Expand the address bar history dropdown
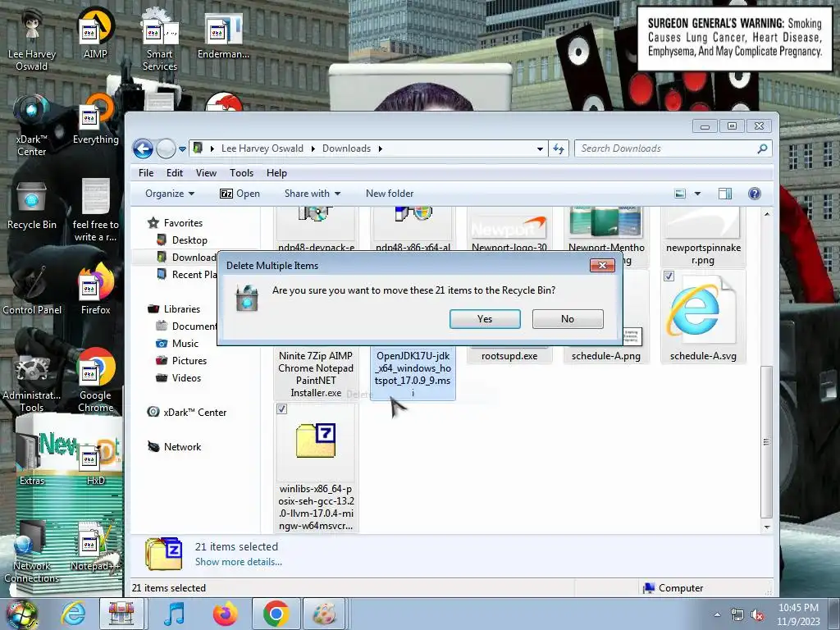The image size is (840, 630). 540,148
